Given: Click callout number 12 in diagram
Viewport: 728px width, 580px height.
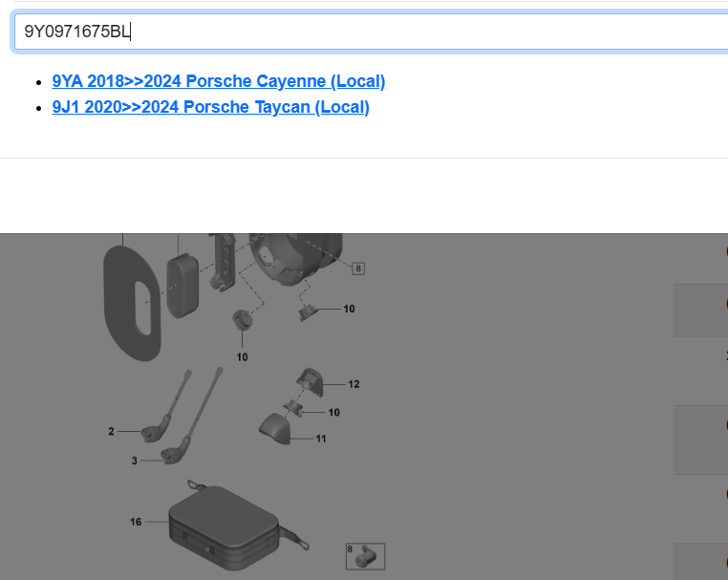Looking at the screenshot, I should (x=353, y=384).
